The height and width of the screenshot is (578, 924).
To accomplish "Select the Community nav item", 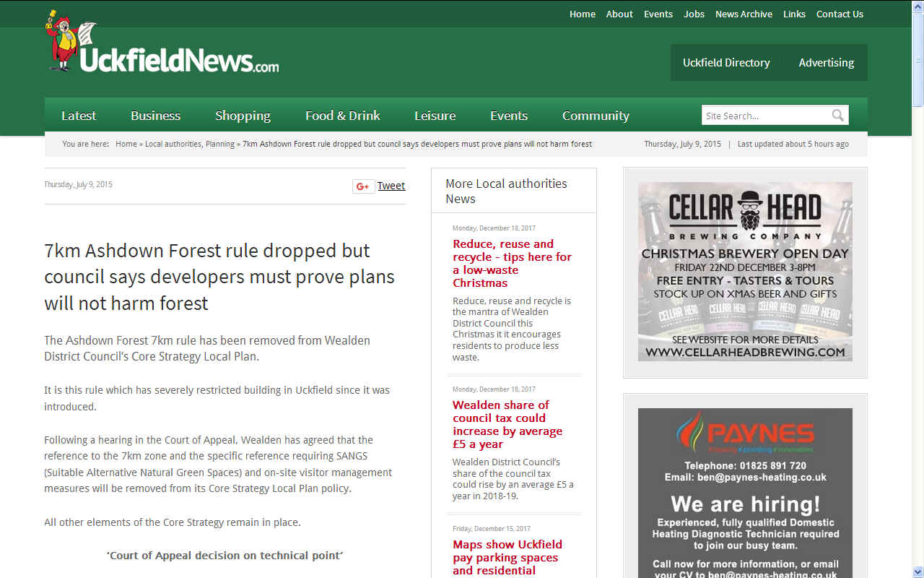I will pos(596,116).
